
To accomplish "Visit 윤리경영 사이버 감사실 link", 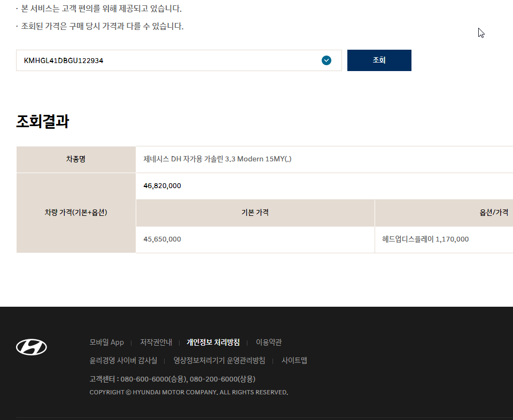I will tap(123, 361).
